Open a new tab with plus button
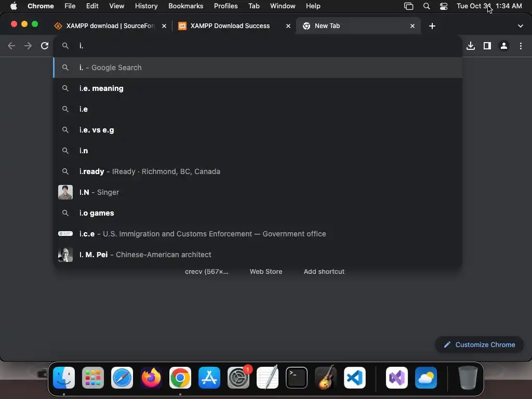Screen dimensions: 532x399 click(x=432, y=26)
